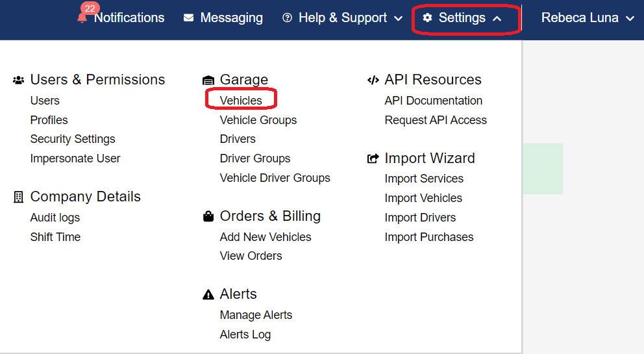The width and height of the screenshot is (644, 354).
Task: Click the Alerts warning triangle icon
Action: 208,294
